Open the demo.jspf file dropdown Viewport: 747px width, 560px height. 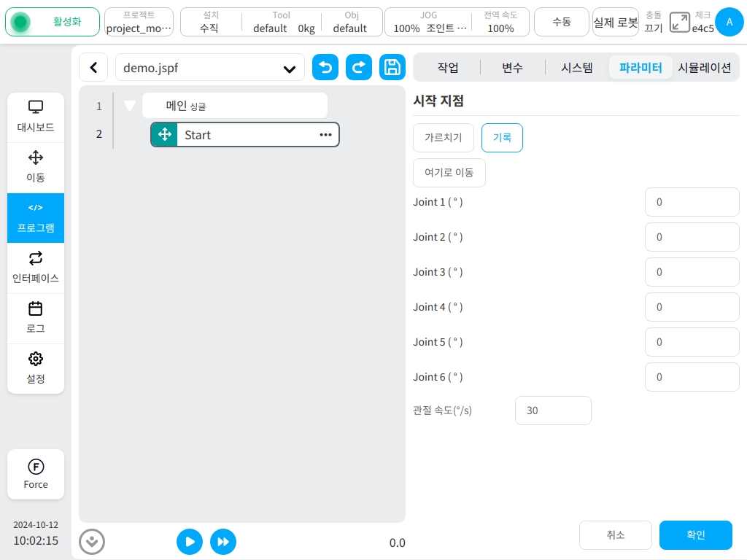point(210,68)
